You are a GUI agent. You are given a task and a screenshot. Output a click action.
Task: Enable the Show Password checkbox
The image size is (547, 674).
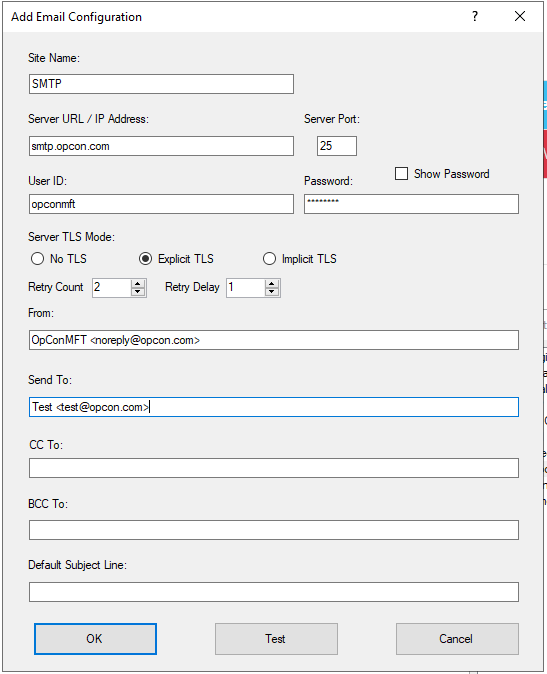point(401,174)
